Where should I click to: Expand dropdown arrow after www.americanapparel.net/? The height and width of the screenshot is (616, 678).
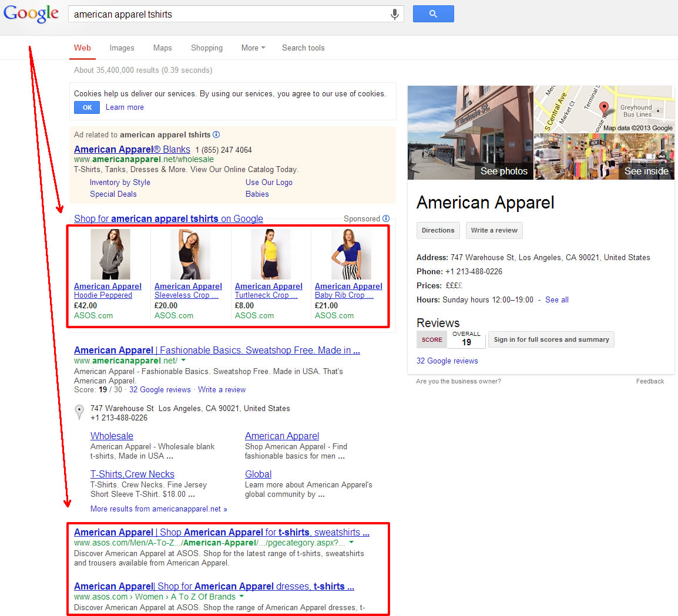tap(183, 360)
